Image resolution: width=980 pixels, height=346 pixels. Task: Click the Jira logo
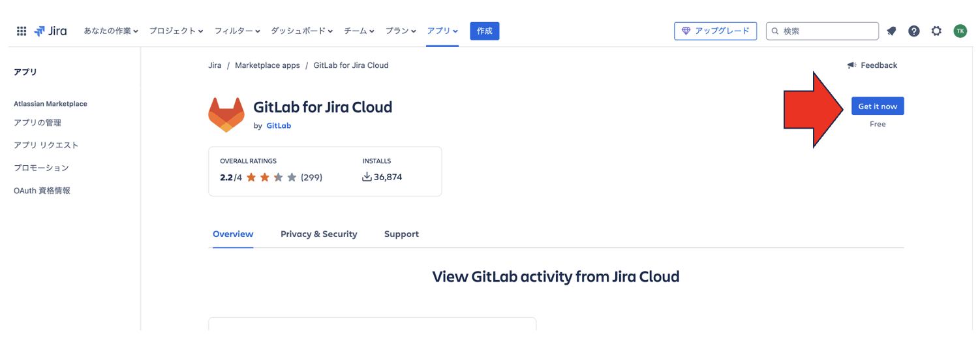(51, 31)
